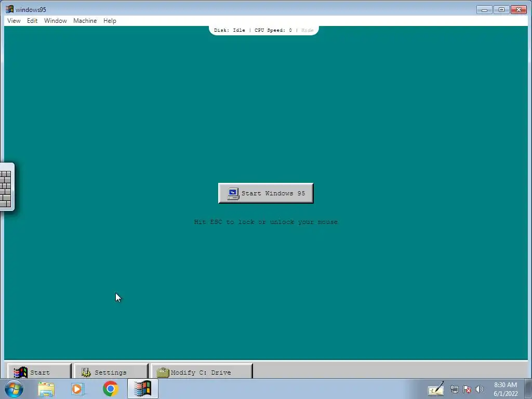Click Disk: Idle status text
Image resolution: width=532 pixels, height=399 pixels.
[229, 30]
